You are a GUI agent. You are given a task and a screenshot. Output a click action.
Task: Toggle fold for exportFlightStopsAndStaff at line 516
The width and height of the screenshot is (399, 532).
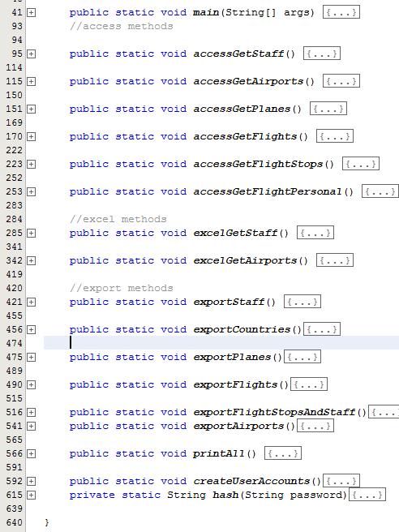pos(31,412)
